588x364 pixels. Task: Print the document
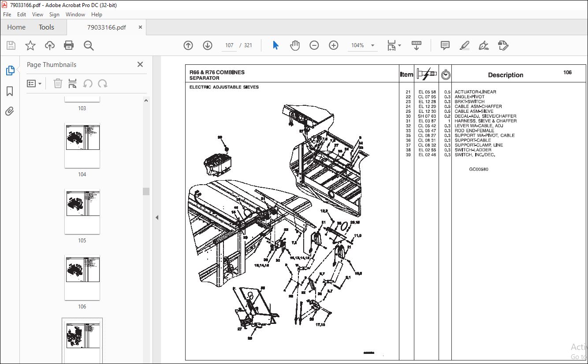[x=69, y=45]
